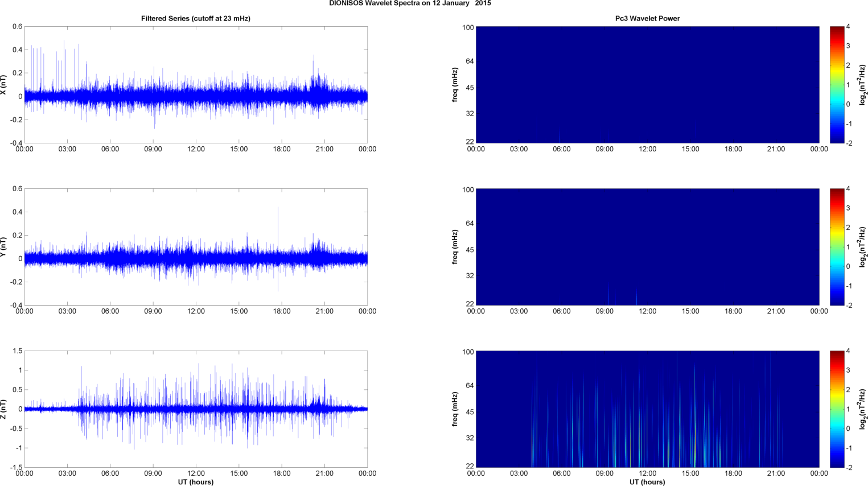Pick the middle wavelet plot's colorbar
This screenshot has height=486, width=868.
click(x=837, y=247)
